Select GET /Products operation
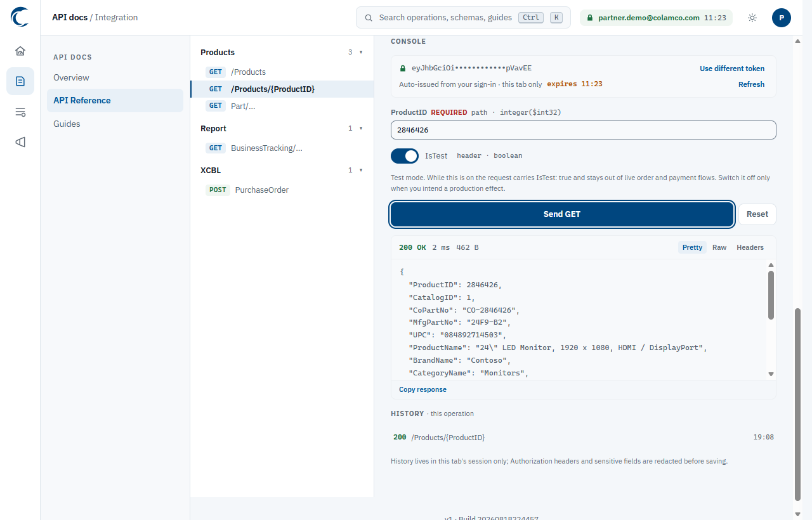 282,72
